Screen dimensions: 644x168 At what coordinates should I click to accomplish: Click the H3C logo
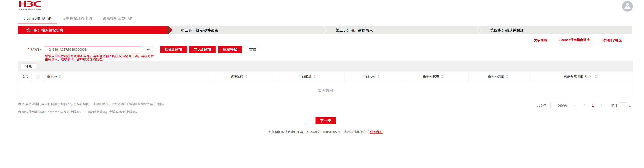pos(30,6)
